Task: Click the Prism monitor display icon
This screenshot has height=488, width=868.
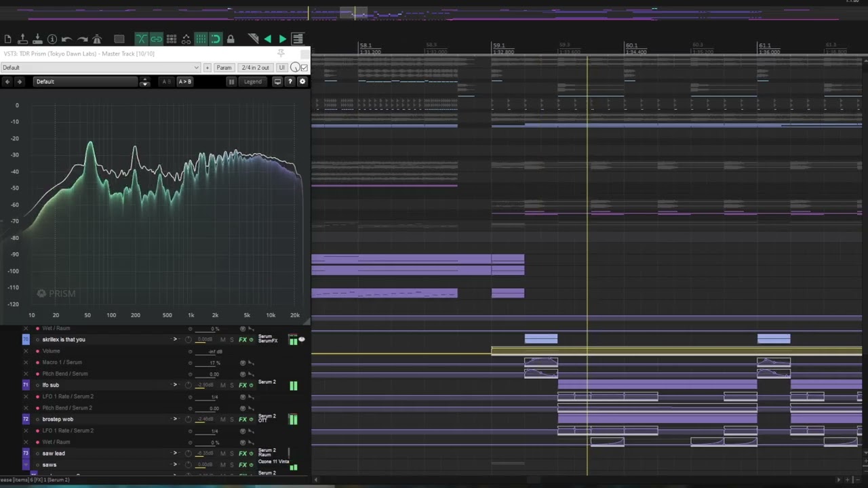Action: (x=277, y=82)
